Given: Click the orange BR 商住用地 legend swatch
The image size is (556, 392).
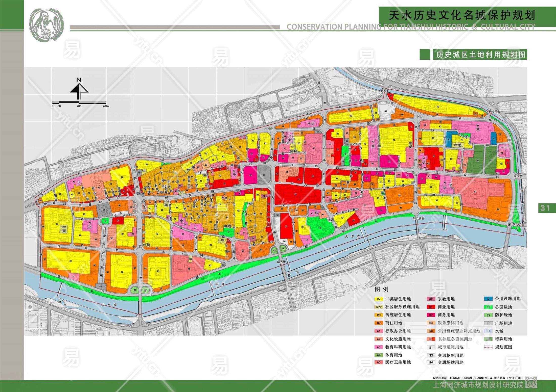Looking at the screenshot, I should pyautogui.click(x=378, y=323).
